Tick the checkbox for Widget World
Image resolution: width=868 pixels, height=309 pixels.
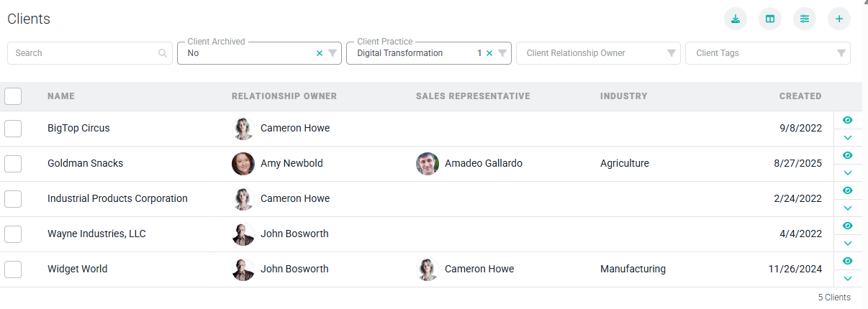(13, 269)
